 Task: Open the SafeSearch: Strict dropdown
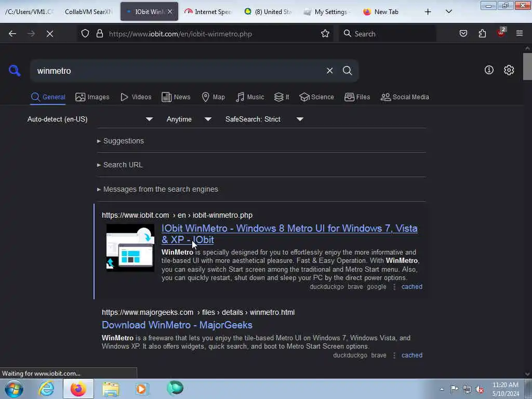(x=264, y=119)
